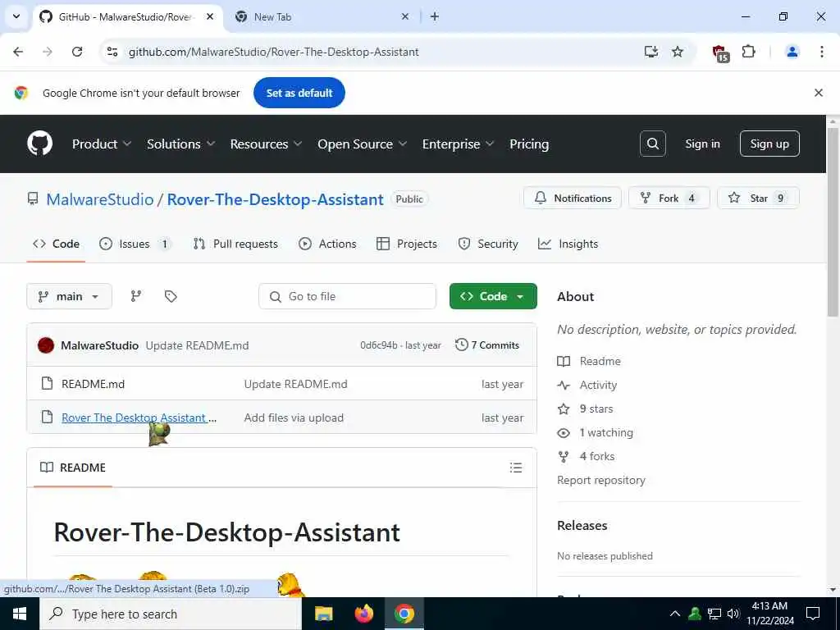View branches via the branch icon
This screenshot has width=840, height=630.
136,296
